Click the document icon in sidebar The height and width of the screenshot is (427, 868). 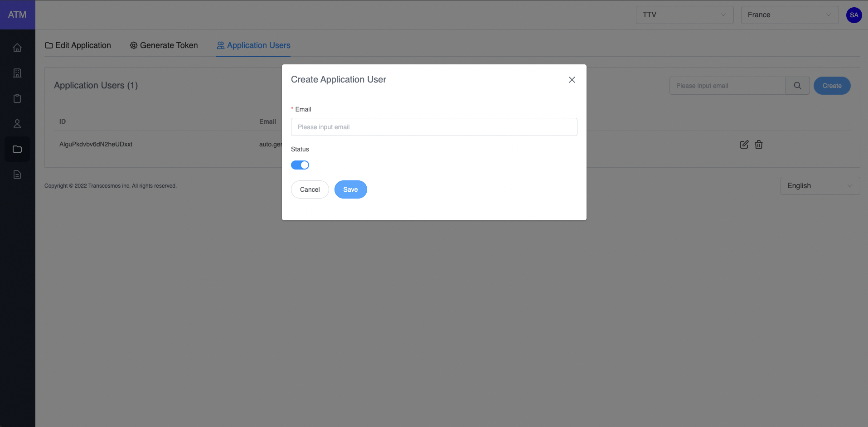[x=17, y=175]
